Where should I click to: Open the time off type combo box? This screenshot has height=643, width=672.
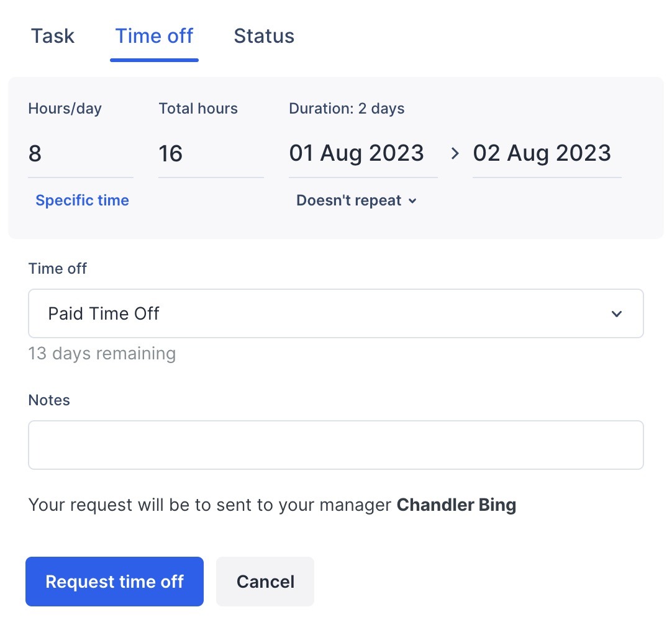(335, 313)
